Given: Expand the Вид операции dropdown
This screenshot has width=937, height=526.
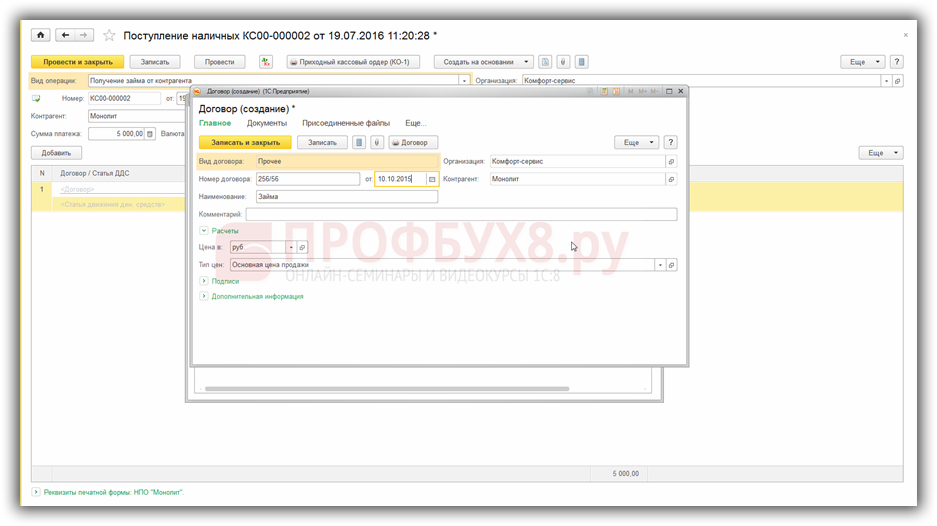Looking at the screenshot, I should click(x=464, y=81).
